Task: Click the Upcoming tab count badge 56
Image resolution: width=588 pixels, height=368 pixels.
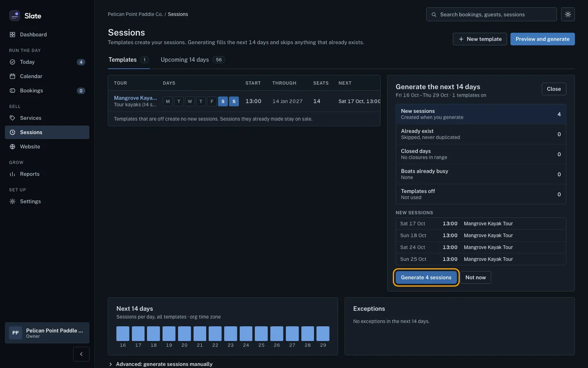Action: tap(219, 60)
